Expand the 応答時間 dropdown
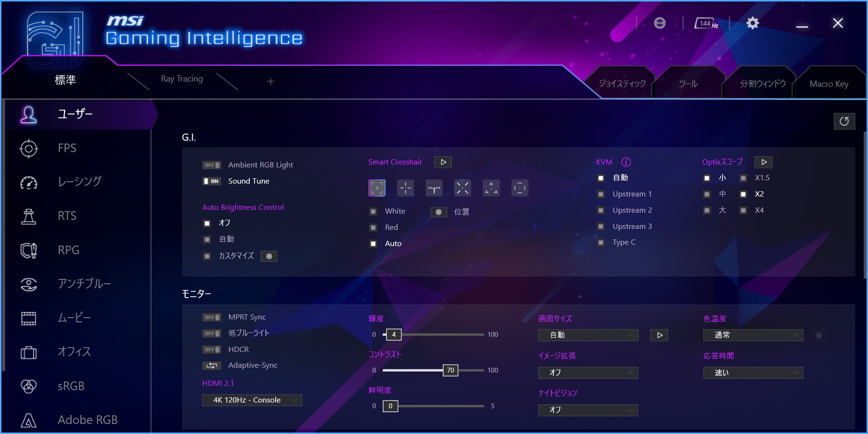 coord(753,373)
